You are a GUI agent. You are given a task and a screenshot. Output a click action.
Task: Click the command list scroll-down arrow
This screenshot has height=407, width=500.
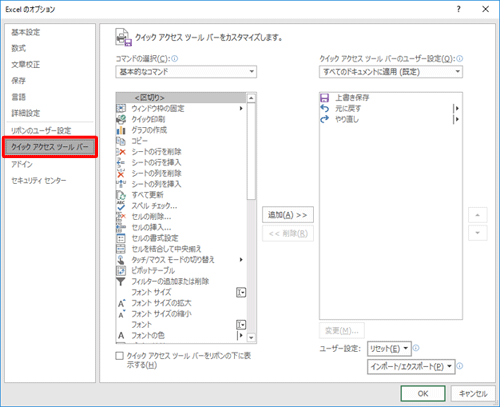tap(251, 338)
